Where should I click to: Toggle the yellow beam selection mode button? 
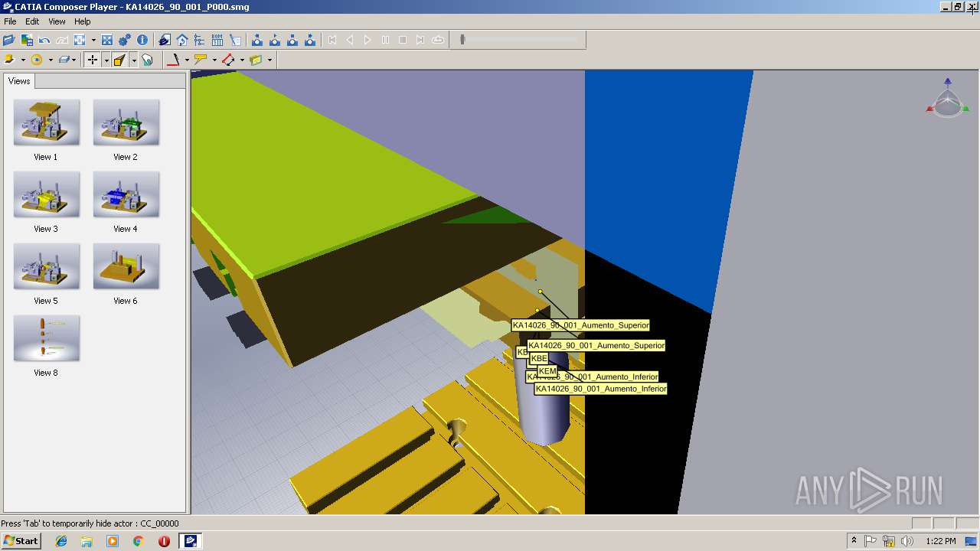tap(119, 60)
